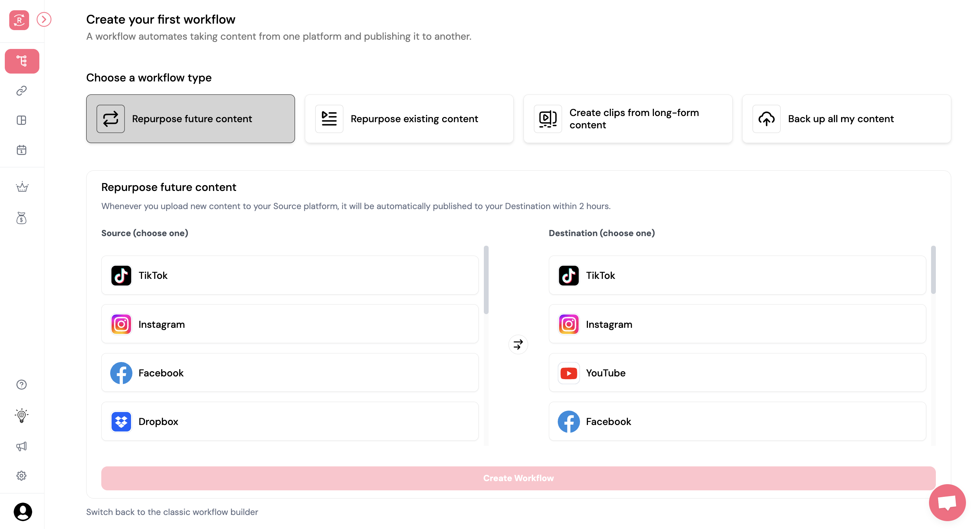Open the money bag affiliate sidebar icon
Viewport: 980px width, 529px height.
[22, 218]
